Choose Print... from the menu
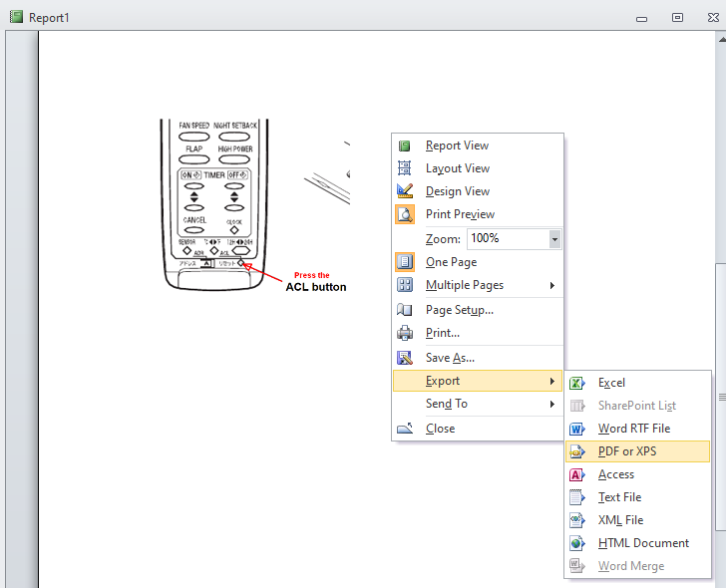 [x=478, y=333]
